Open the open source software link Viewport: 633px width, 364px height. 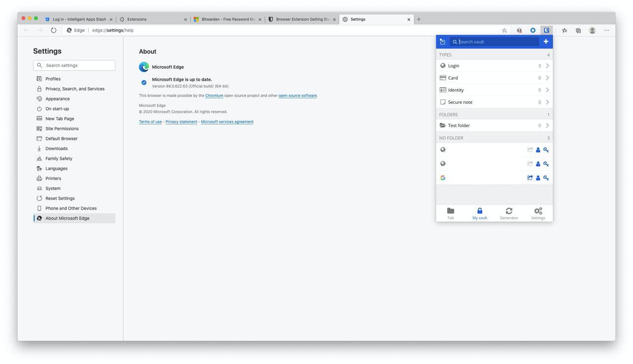(297, 95)
